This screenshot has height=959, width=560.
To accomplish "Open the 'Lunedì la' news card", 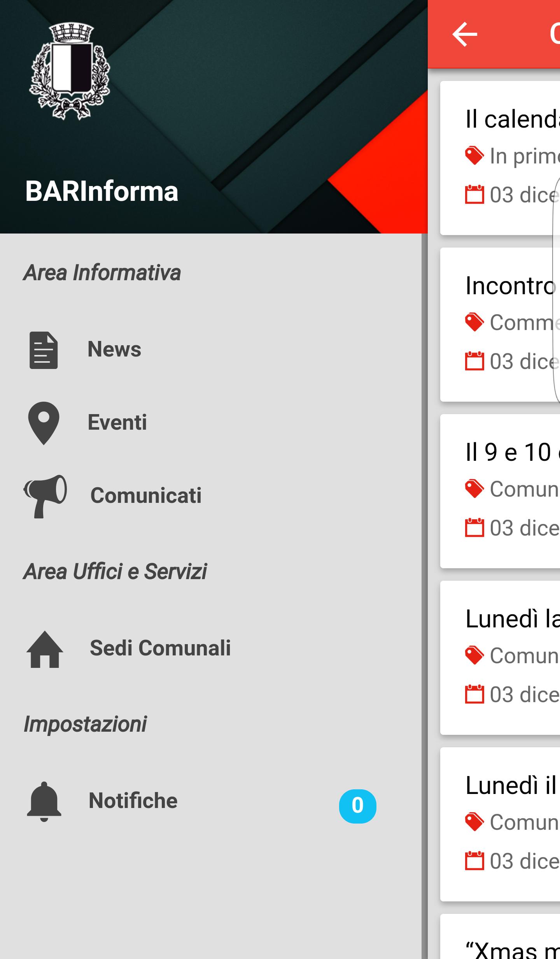I will (x=500, y=658).
